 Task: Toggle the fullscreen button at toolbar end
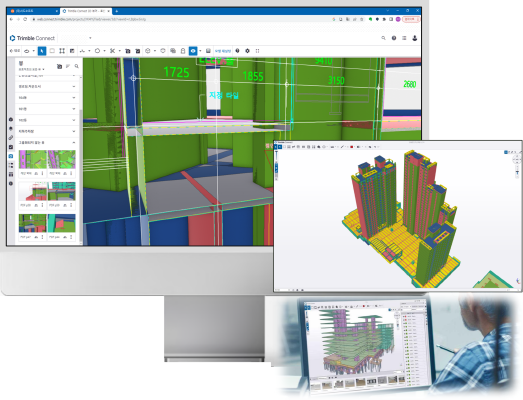click(257, 51)
